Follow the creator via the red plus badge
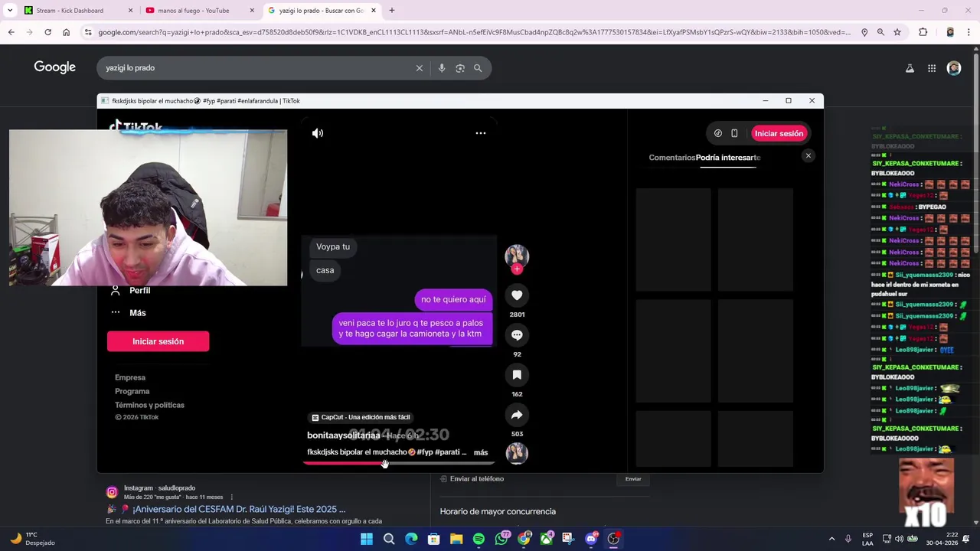980x551 pixels. 517,269
